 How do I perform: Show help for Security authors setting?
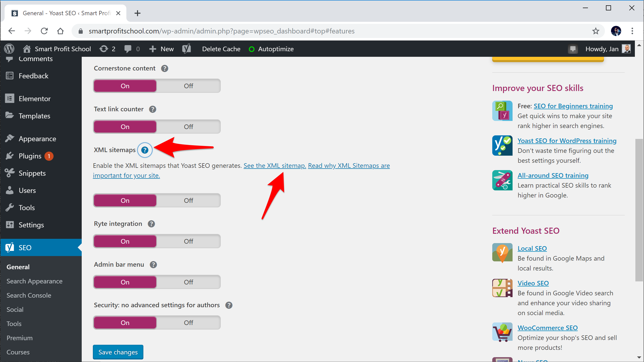(229, 305)
